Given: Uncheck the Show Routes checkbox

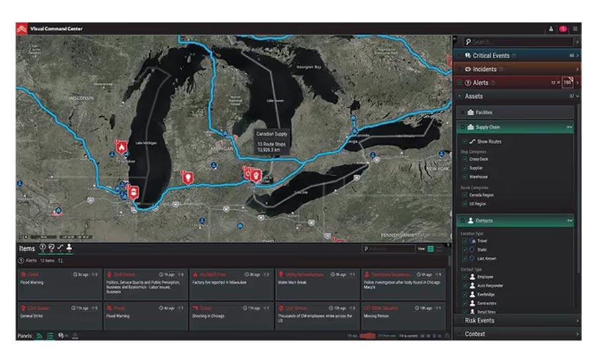Looking at the screenshot, I should [464, 142].
